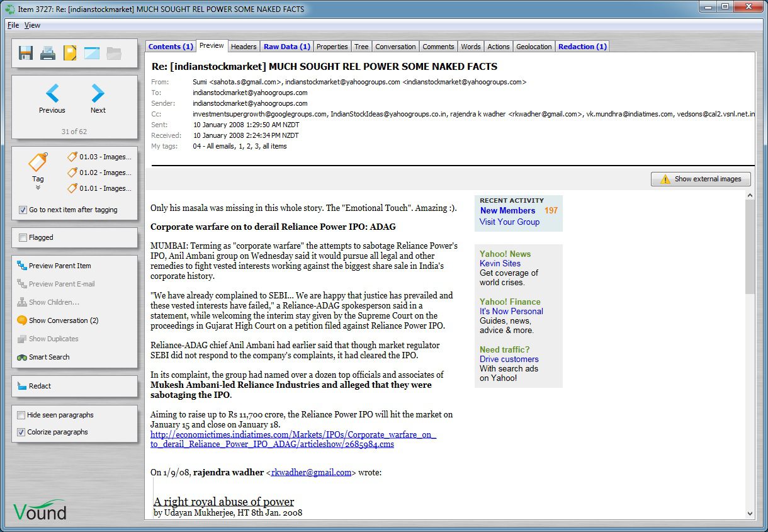The height and width of the screenshot is (532, 768).
Task: Click the floppy disk save icon
Action: (26, 54)
